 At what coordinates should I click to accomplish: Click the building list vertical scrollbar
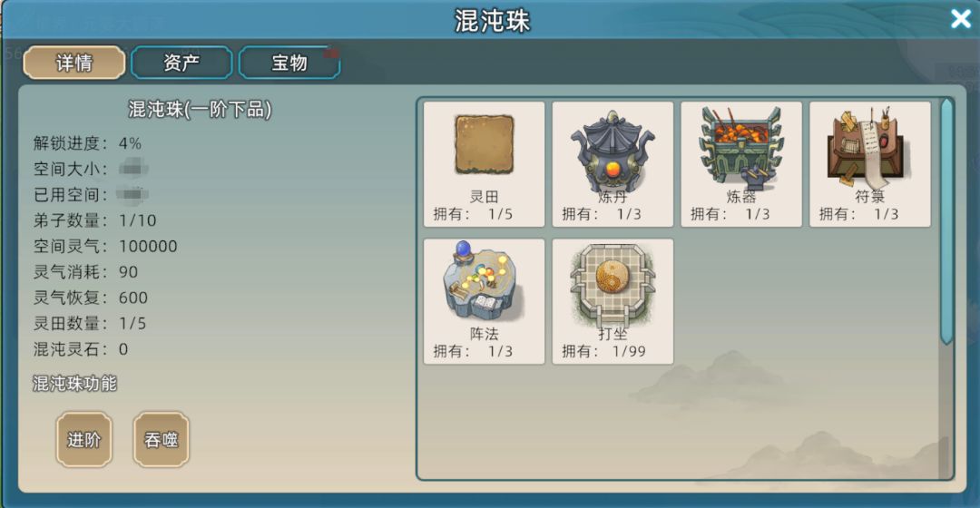click(x=946, y=220)
